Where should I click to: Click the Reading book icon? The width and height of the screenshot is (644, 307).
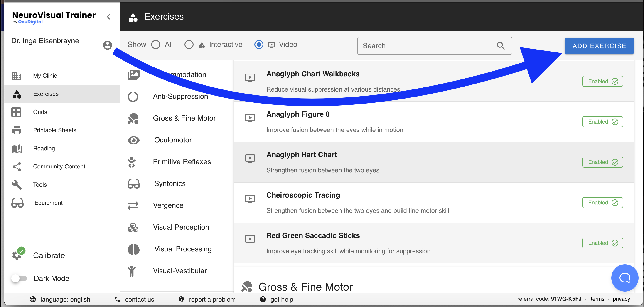(17, 148)
